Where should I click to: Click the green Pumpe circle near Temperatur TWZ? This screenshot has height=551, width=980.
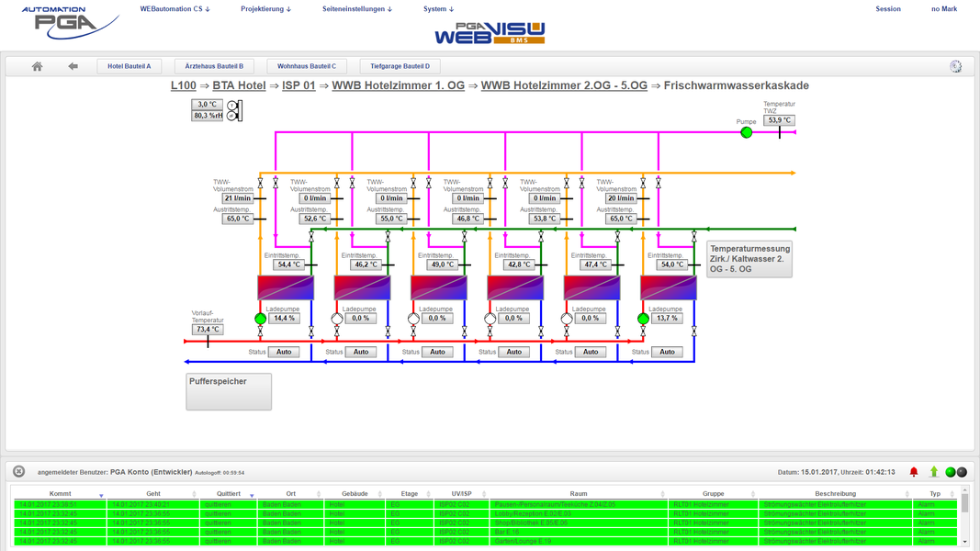[747, 133]
